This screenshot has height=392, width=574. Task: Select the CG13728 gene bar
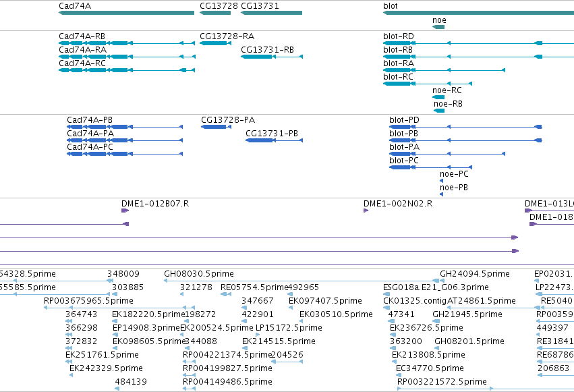tap(215, 13)
